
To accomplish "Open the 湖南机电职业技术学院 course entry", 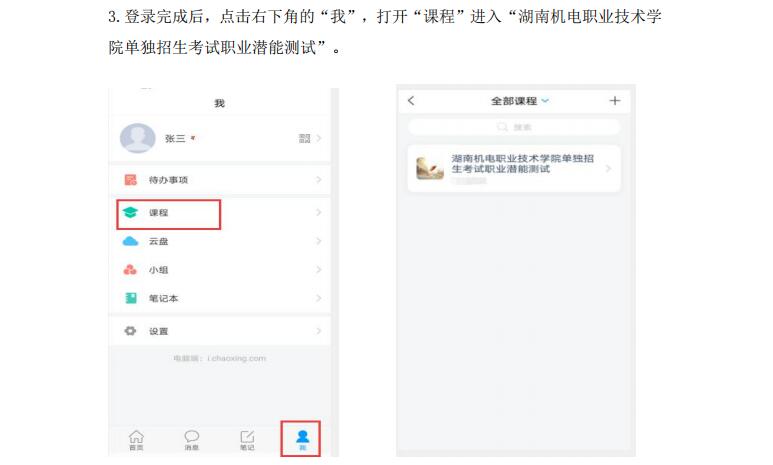I will point(514,169).
